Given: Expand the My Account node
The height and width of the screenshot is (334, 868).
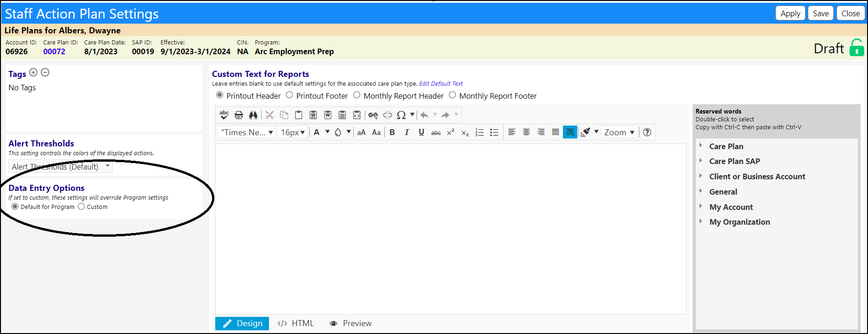Looking at the screenshot, I should coord(701,206).
